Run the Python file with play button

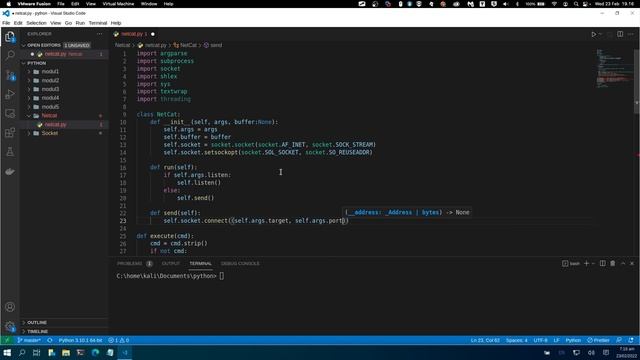pyautogui.click(x=593, y=34)
